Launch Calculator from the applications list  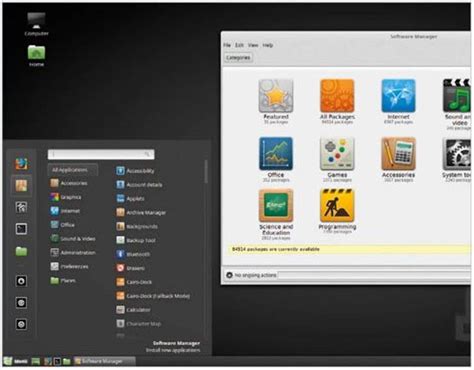[133, 310]
